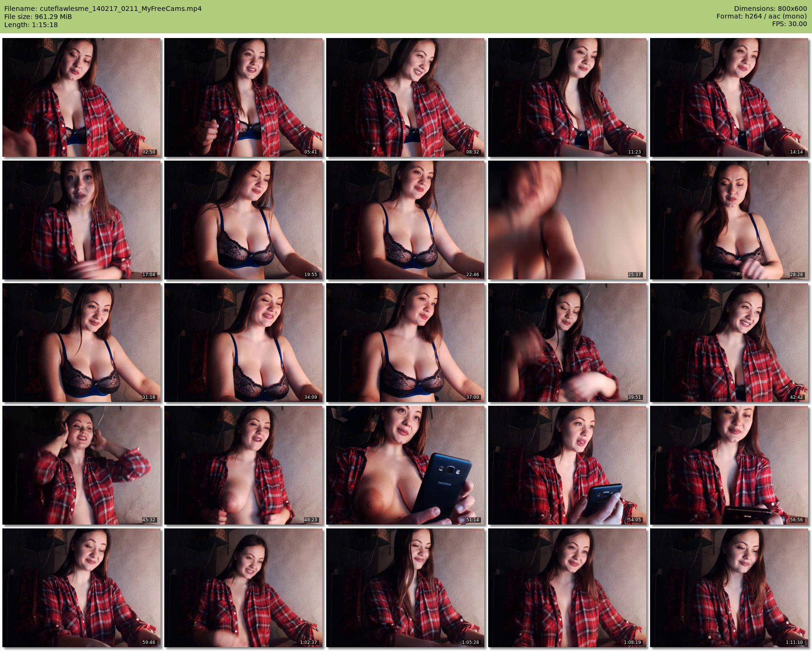Select the frame timestamped 45:32
This screenshot has height=651, width=812.
(82, 465)
